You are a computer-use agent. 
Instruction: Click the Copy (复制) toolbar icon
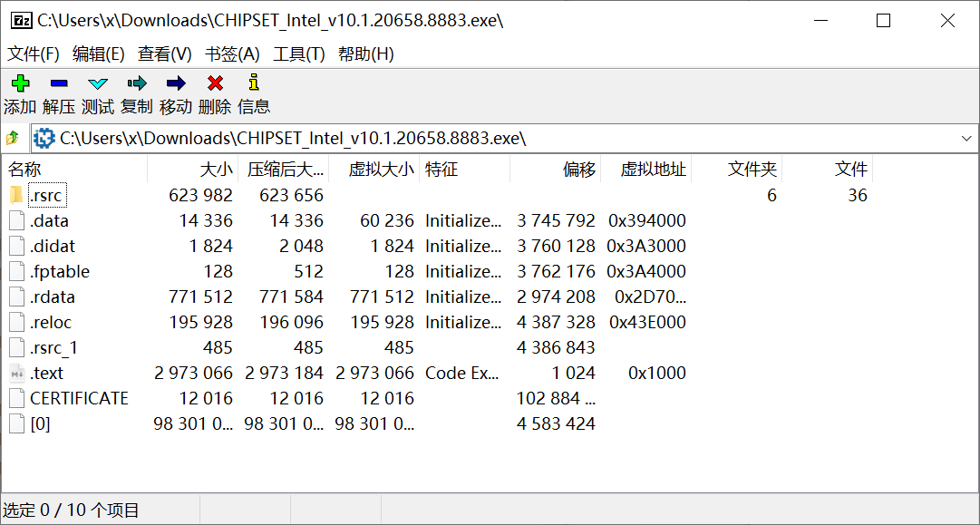(x=137, y=83)
